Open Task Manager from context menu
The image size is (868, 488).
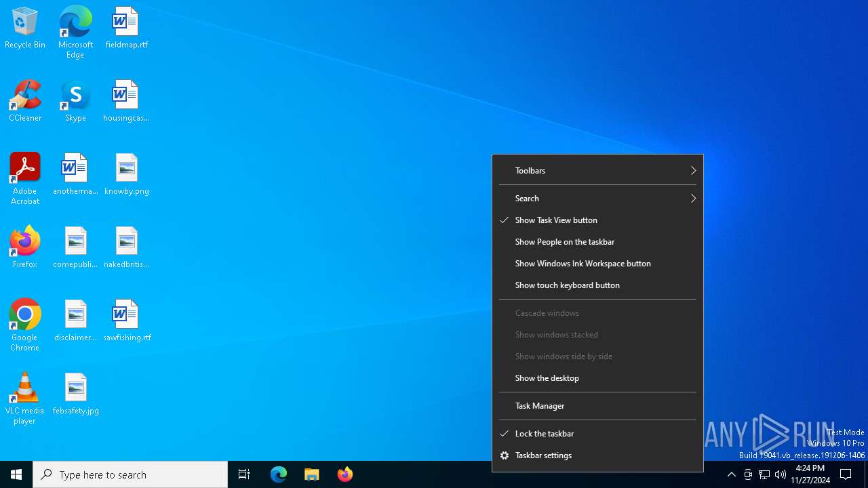point(540,406)
